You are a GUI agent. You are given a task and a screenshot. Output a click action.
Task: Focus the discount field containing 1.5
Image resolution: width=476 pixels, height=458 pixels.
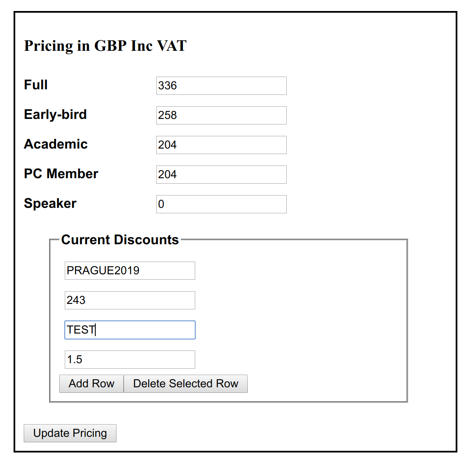coord(130,360)
